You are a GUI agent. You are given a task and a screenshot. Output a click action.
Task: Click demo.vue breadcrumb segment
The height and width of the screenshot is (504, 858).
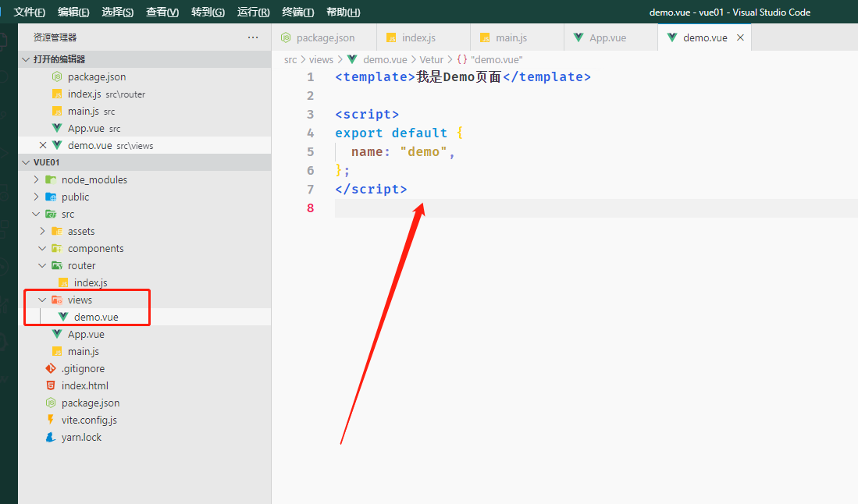385,59
